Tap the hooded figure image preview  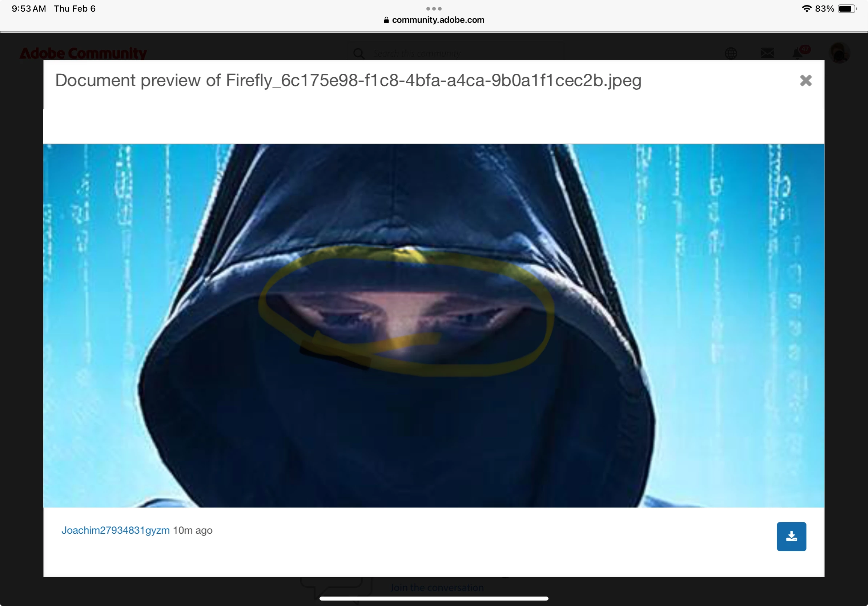[434, 325]
